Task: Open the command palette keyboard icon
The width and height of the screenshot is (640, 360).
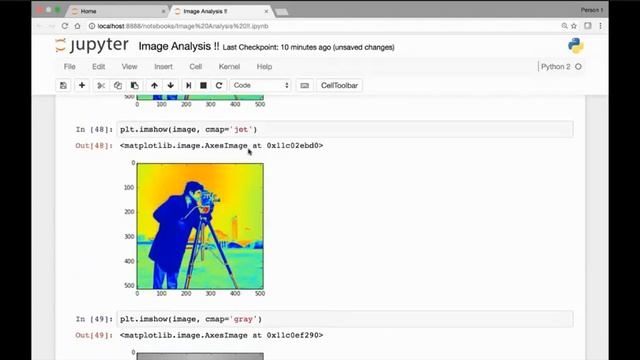Action: click(x=304, y=85)
